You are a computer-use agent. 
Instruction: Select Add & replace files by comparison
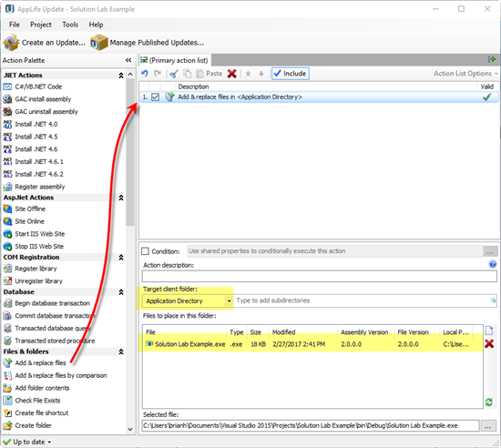tap(55, 375)
